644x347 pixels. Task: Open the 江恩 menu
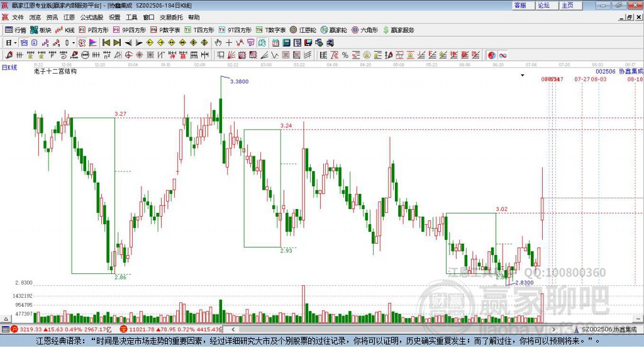click(x=69, y=17)
